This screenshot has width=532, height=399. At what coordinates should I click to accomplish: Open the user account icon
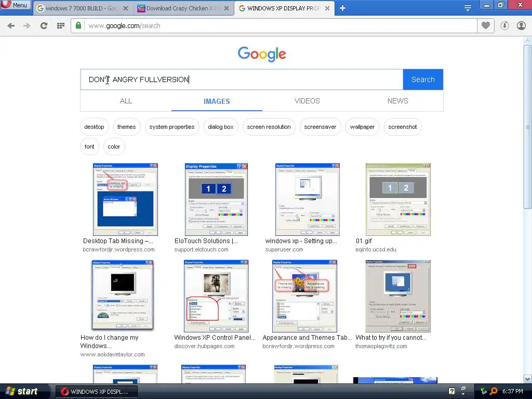point(521,26)
